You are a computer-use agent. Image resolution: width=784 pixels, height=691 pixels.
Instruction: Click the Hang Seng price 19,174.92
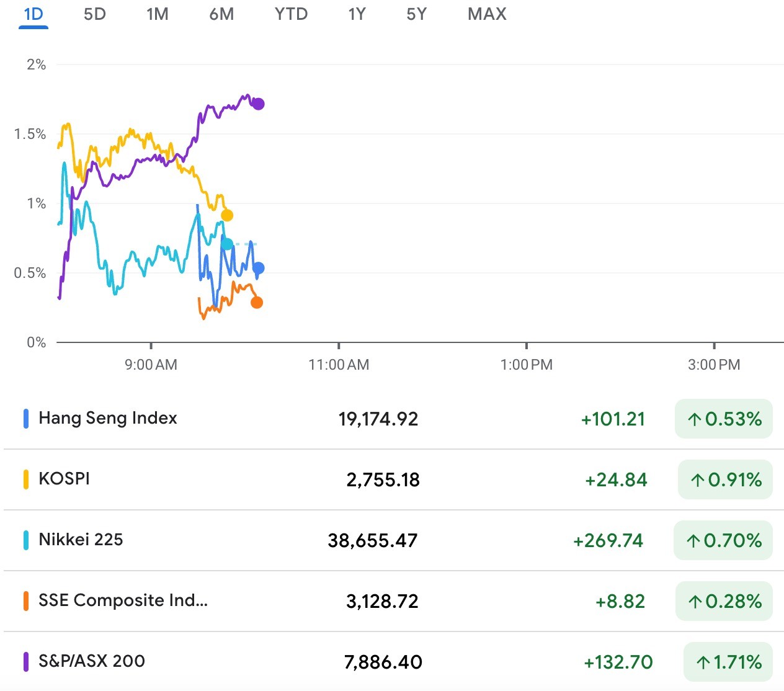378,419
